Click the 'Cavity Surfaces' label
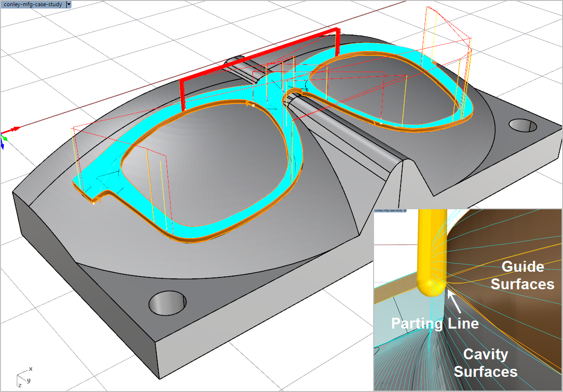The height and width of the screenshot is (392, 563). tap(485, 363)
